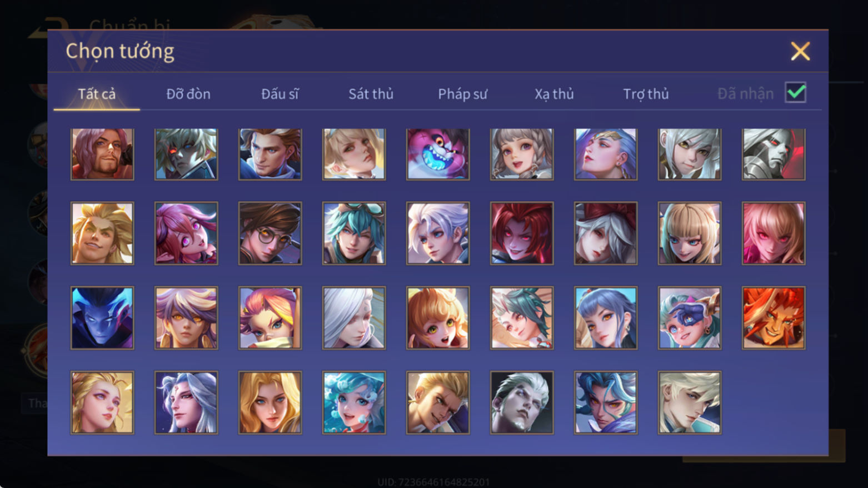
Task: Select the red-haired grinning demon girl
Action: 522,233
